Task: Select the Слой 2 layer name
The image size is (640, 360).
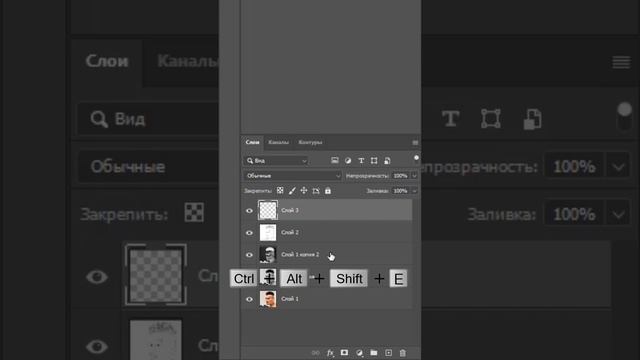Action: [290, 232]
